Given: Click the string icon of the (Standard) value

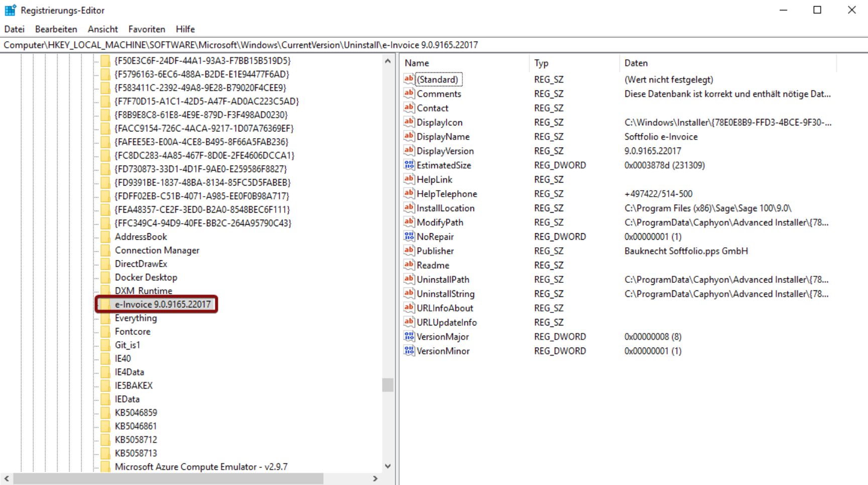Looking at the screenshot, I should [x=409, y=79].
